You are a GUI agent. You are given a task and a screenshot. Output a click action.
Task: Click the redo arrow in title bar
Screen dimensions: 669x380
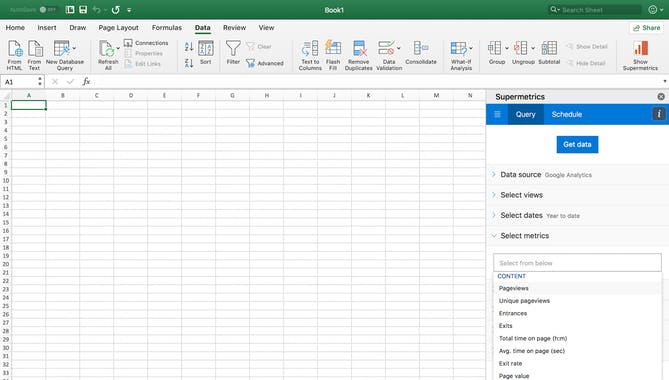point(116,9)
